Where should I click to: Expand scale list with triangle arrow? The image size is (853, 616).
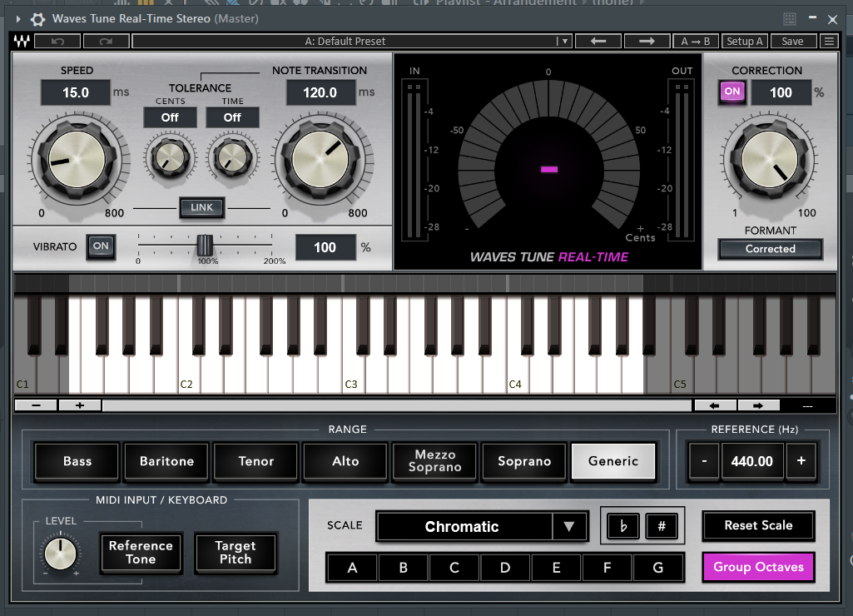pyautogui.click(x=569, y=526)
